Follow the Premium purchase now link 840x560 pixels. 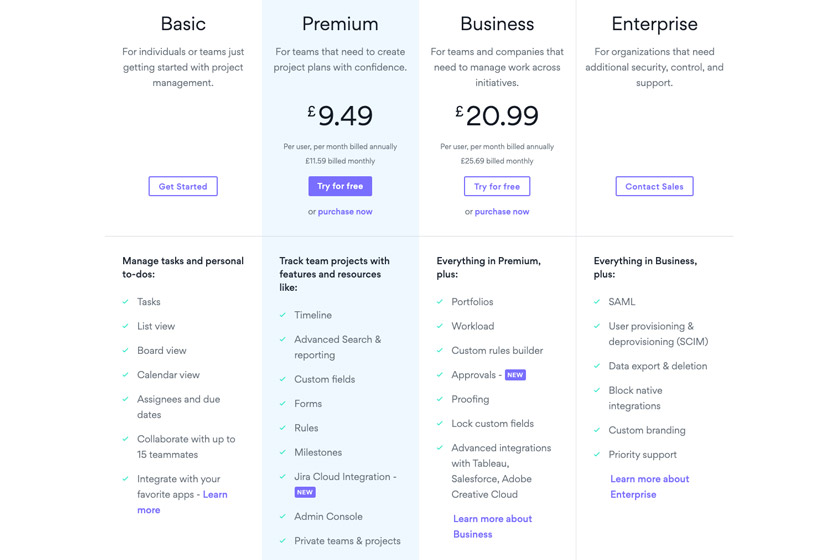tap(345, 212)
